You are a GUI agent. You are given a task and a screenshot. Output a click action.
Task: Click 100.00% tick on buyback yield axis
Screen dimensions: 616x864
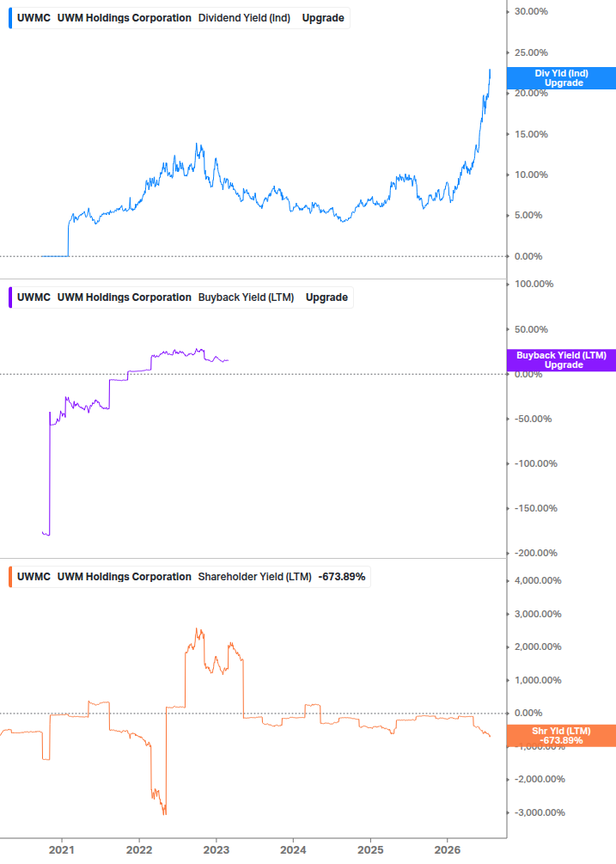click(x=534, y=284)
